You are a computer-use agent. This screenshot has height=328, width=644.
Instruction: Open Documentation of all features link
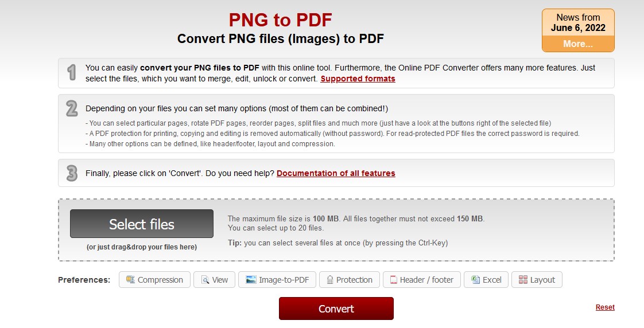[336, 173]
